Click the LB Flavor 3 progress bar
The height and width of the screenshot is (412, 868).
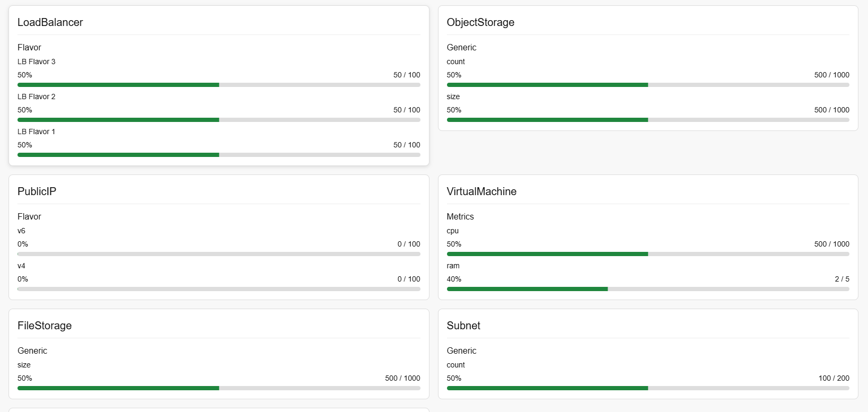pyautogui.click(x=218, y=85)
